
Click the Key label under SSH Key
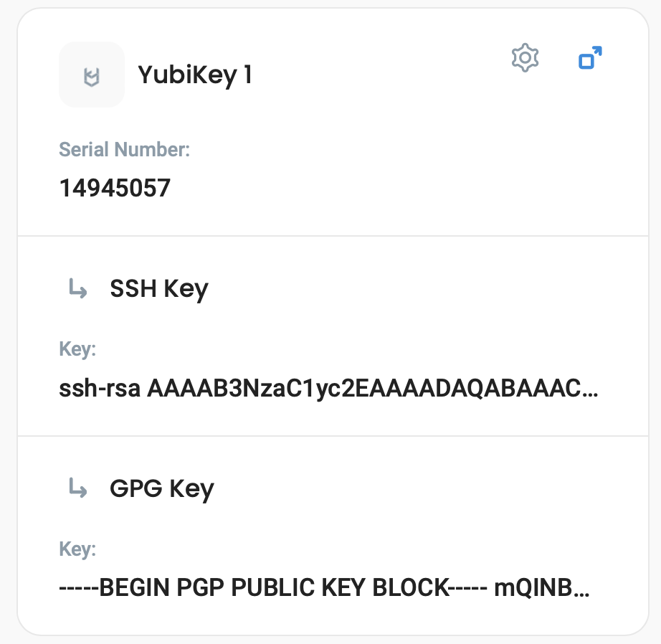[x=77, y=350]
